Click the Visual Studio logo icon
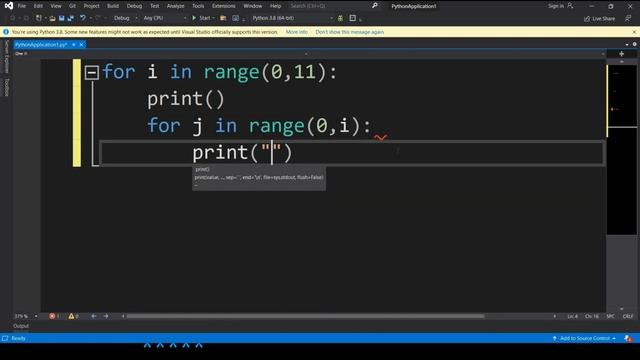 (9, 6)
